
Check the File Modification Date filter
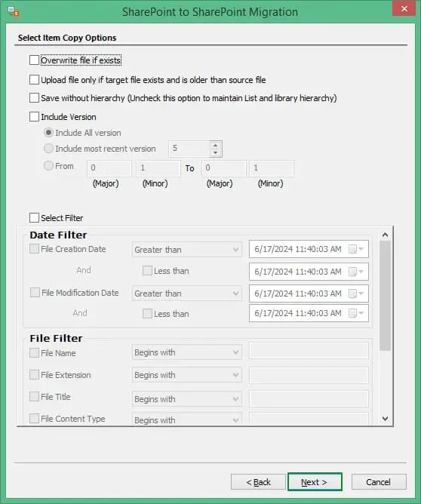coord(35,293)
